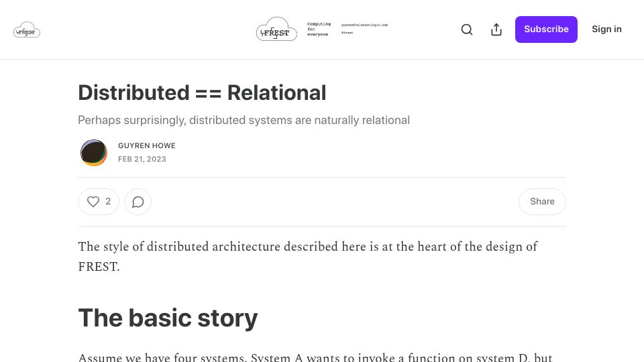Click the heading The basic story

point(168,318)
